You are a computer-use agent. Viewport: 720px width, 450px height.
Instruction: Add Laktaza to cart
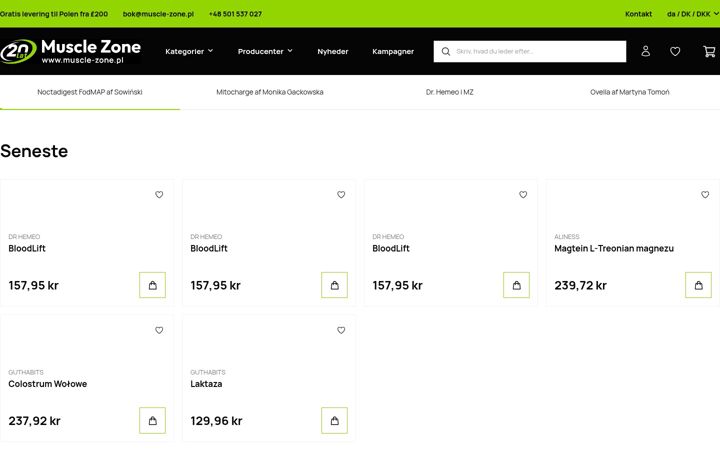(x=334, y=421)
